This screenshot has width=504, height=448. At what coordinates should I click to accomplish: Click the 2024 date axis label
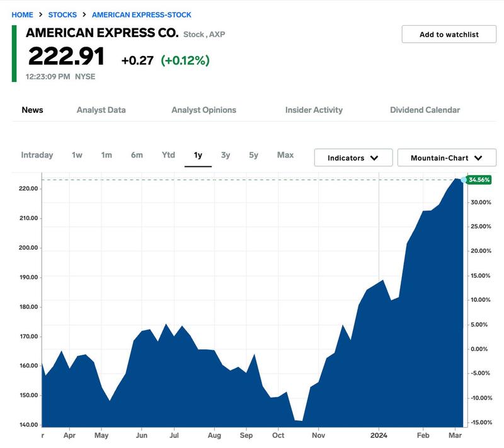pos(379,435)
